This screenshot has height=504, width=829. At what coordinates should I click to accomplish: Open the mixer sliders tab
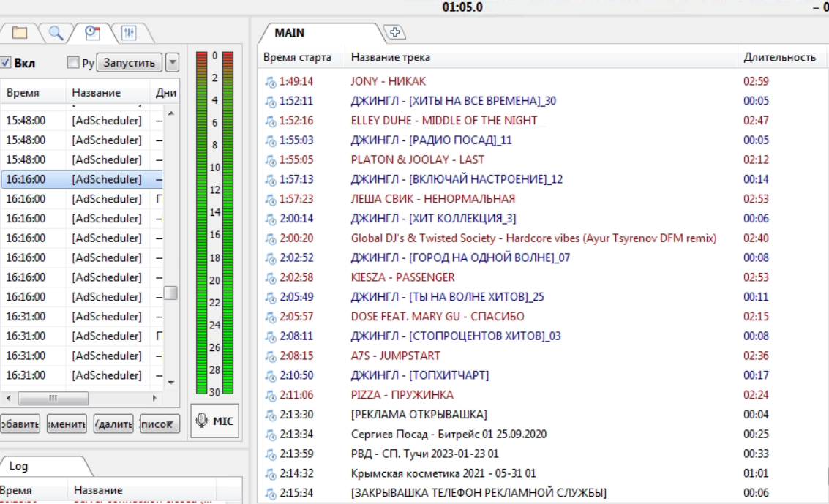(x=129, y=33)
